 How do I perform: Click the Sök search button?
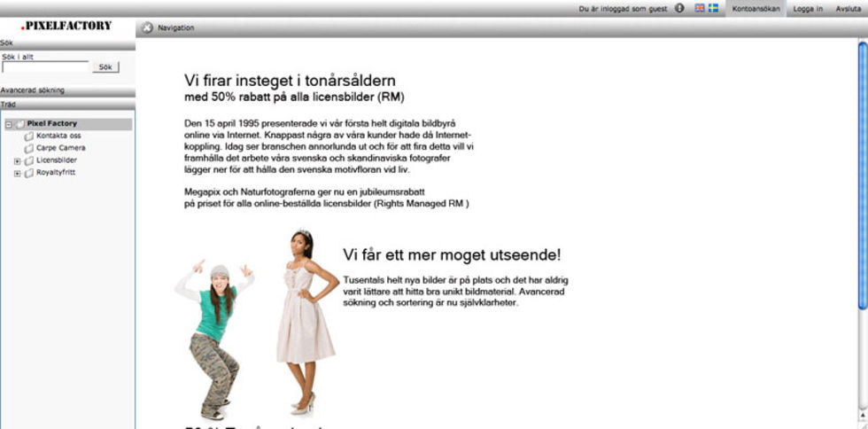[x=105, y=67]
